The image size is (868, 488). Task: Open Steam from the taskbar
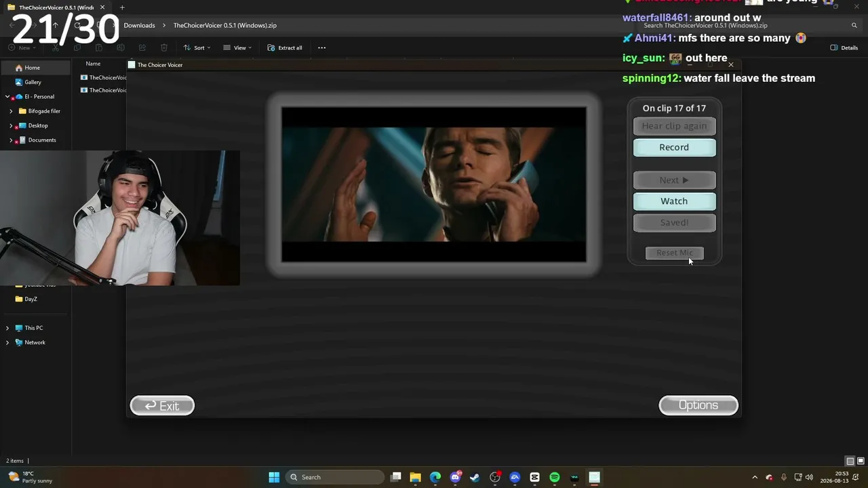[x=475, y=477]
